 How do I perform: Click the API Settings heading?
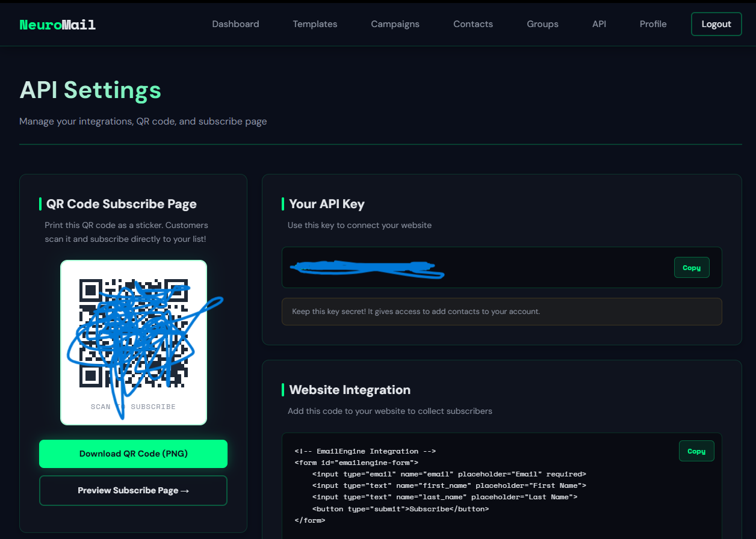tap(90, 90)
